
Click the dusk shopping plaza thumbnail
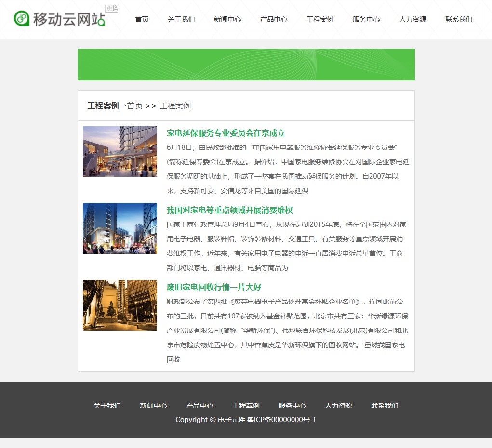pyautogui.click(x=120, y=151)
